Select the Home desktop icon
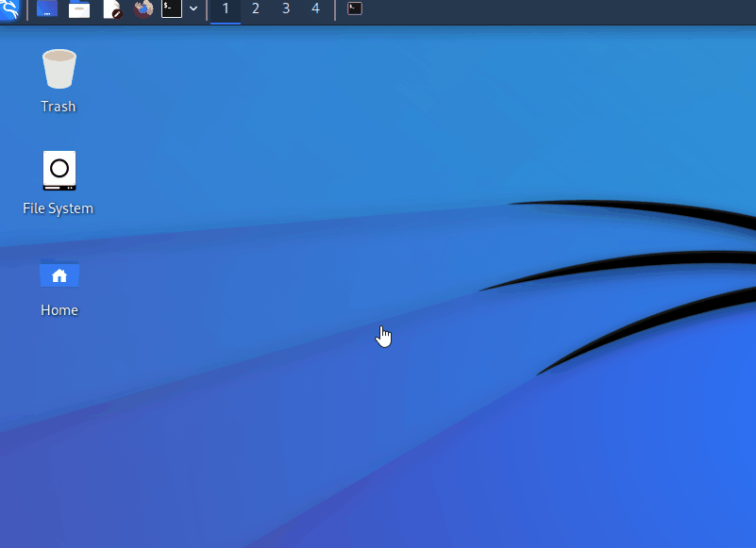This screenshot has width=756, height=548. point(59,274)
